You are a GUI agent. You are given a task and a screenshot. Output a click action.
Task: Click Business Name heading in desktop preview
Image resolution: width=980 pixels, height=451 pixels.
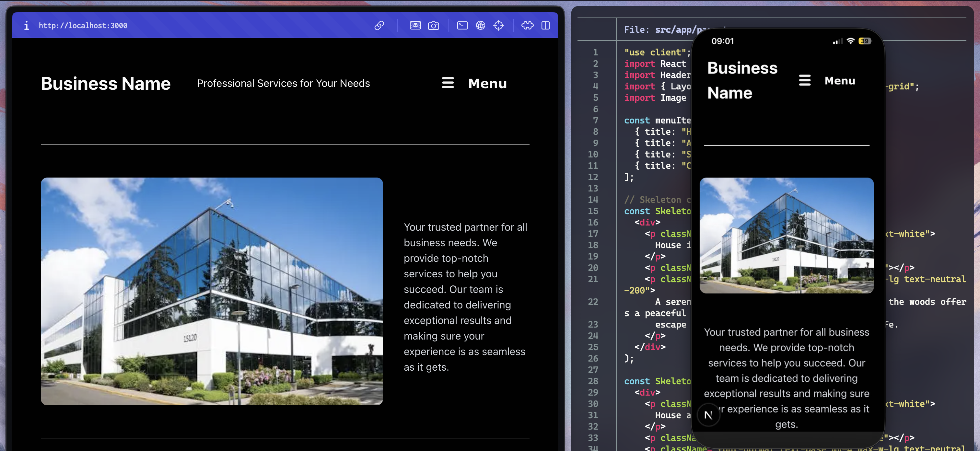106,83
